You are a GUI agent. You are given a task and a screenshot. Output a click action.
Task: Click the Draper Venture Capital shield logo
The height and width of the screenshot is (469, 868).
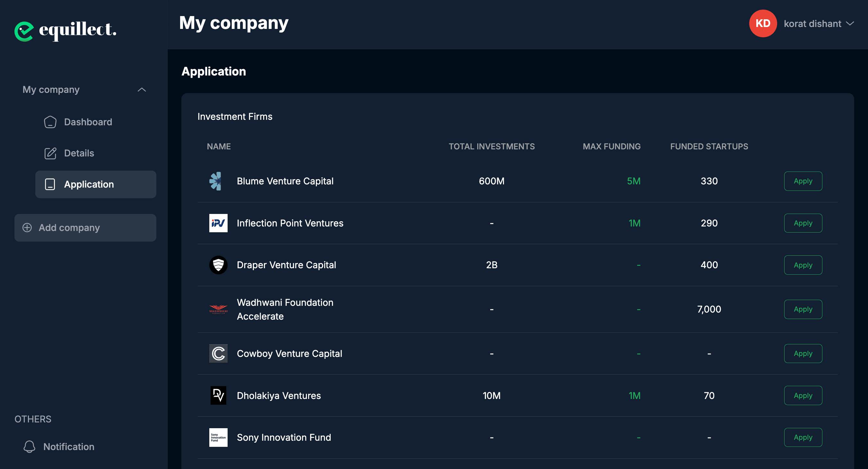(x=218, y=265)
